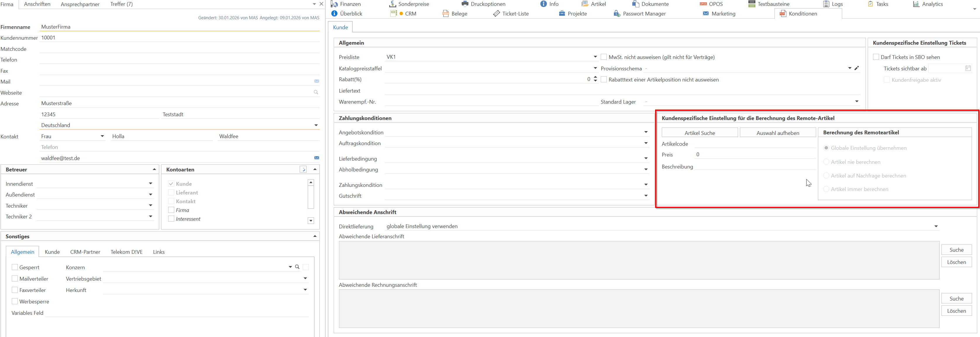Click the Artikel Suche button
The width and height of the screenshot is (980, 337).
[699, 133]
